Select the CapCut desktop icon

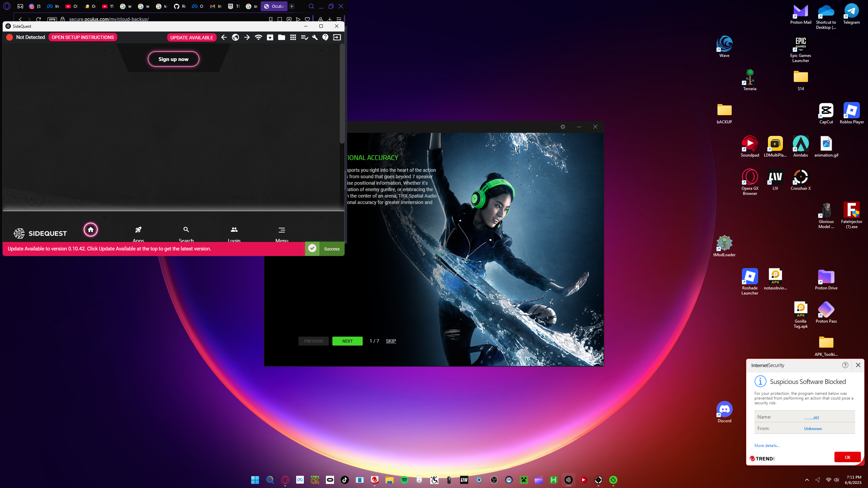pos(826,114)
